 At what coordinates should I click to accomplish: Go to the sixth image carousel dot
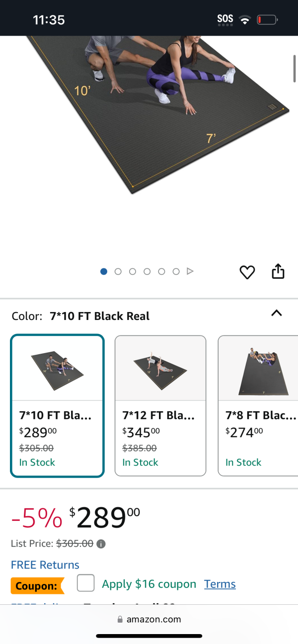click(176, 271)
